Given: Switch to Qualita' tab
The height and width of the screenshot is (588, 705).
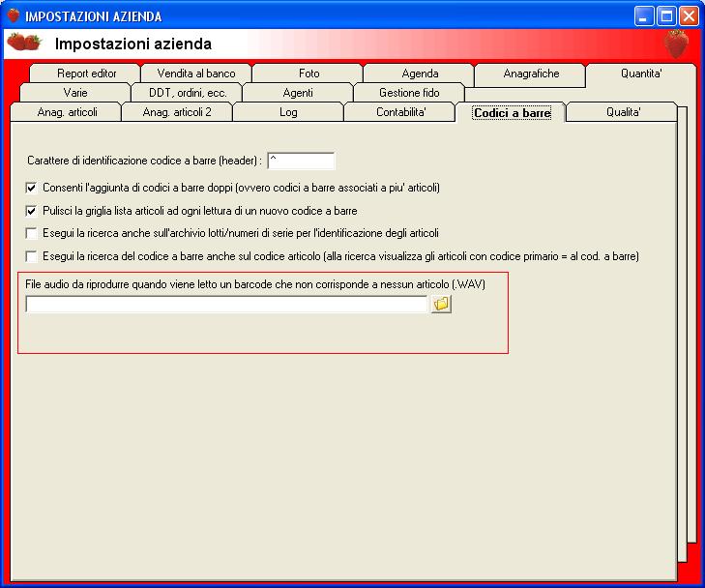Looking at the screenshot, I should click(x=623, y=112).
